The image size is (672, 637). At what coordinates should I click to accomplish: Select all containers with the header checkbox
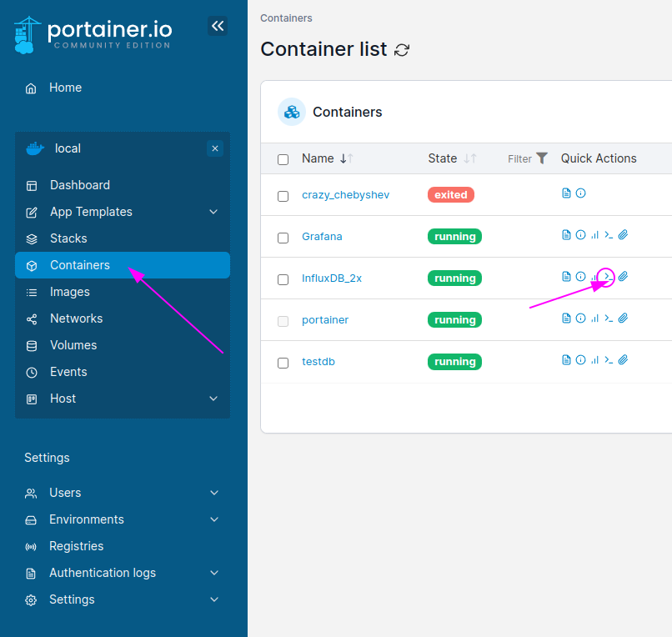283,158
